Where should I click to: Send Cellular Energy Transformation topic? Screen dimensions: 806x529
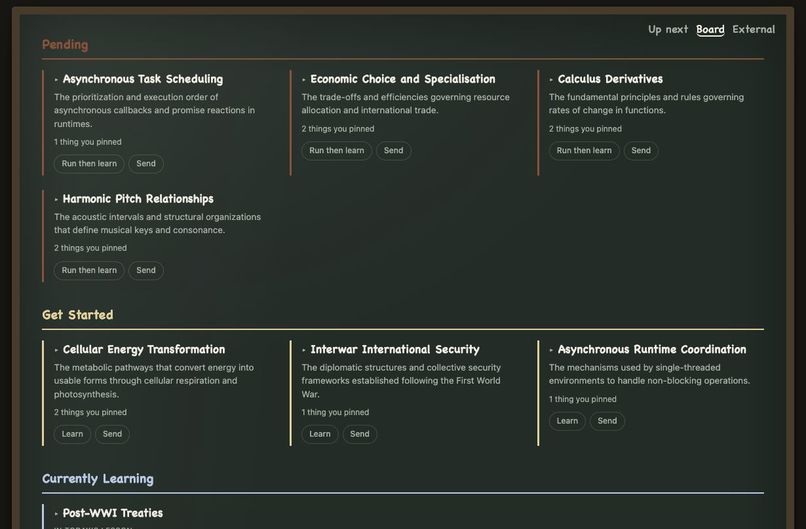(x=112, y=434)
